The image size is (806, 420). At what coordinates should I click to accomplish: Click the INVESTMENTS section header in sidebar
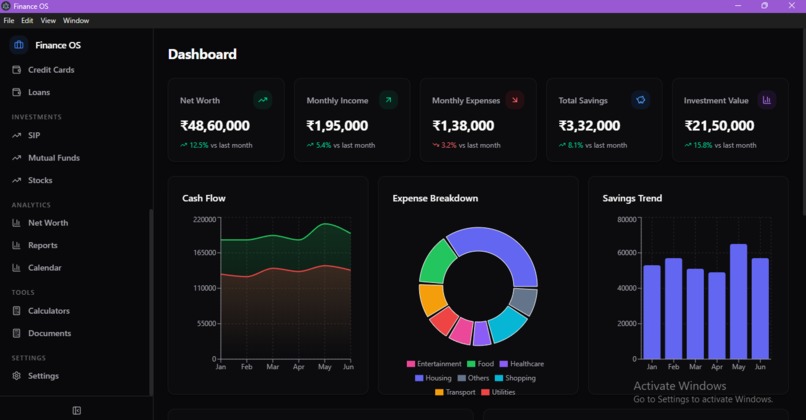point(36,117)
